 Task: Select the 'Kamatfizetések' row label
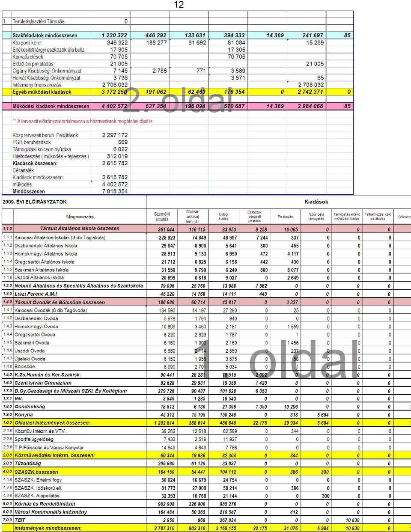pos(28,57)
